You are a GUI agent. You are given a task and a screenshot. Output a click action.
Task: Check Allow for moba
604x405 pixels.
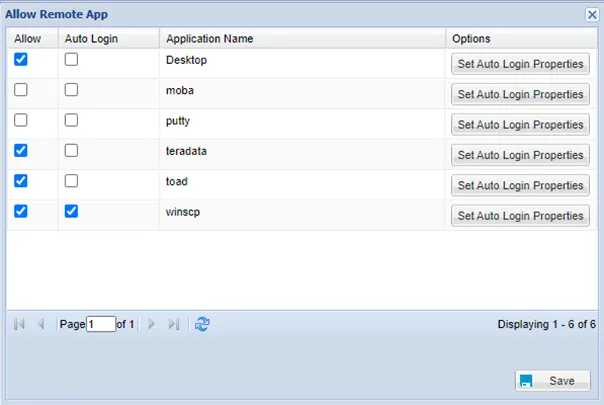pos(21,90)
